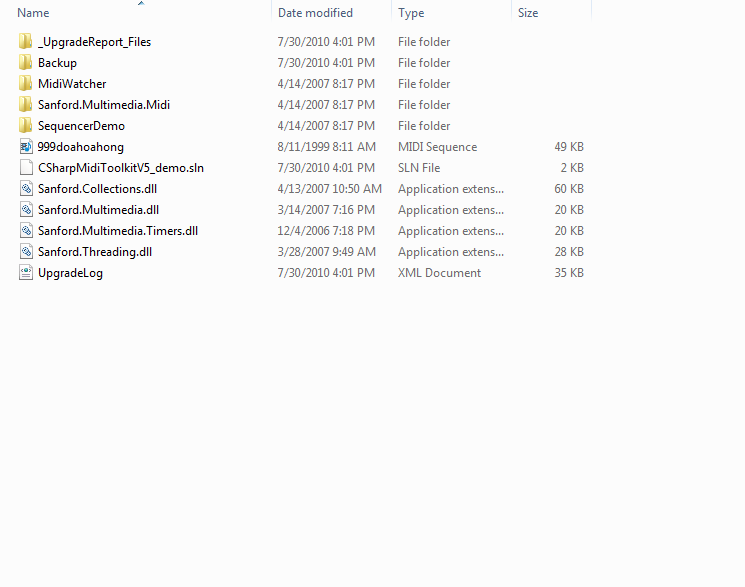This screenshot has height=587, width=745.
Task: Click the 3/28/2007 9:49 AM date
Action: pyautogui.click(x=326, y=252)
